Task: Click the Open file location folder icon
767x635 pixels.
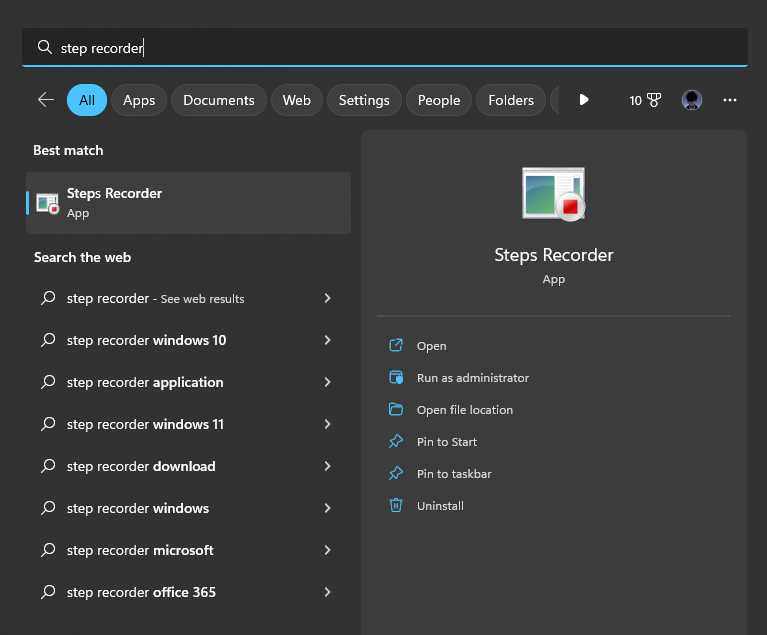Action: point(396,409)
